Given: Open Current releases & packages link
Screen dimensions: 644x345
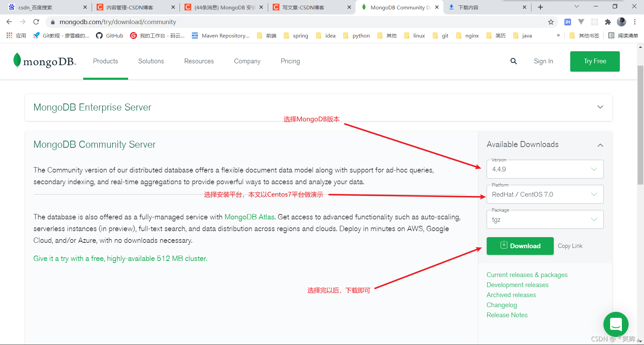Looking at the screenshot, I should [x=527, y=275].
